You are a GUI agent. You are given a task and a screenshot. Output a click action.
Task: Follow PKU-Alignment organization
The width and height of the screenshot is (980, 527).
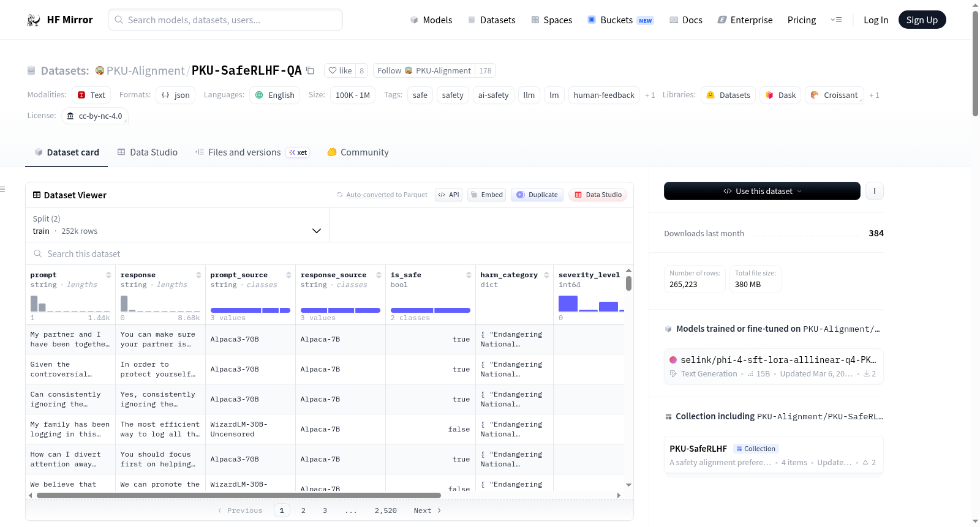pyautogui.click(x=424, y=70)
